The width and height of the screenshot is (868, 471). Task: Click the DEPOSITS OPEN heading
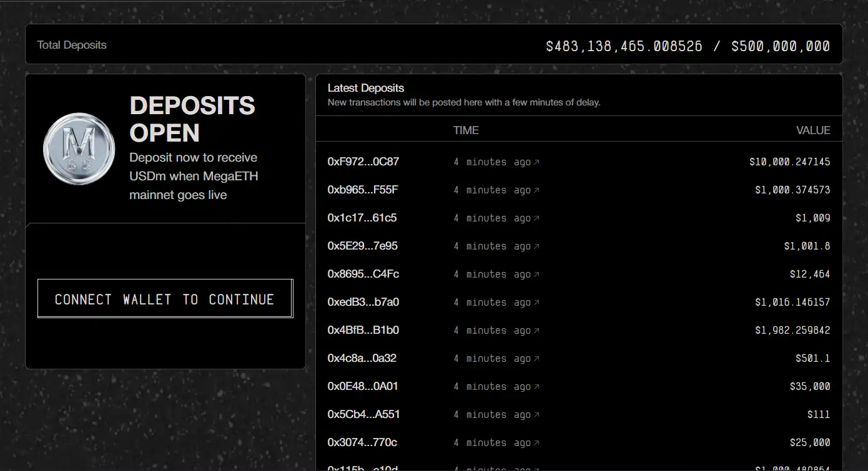(192, 119)
